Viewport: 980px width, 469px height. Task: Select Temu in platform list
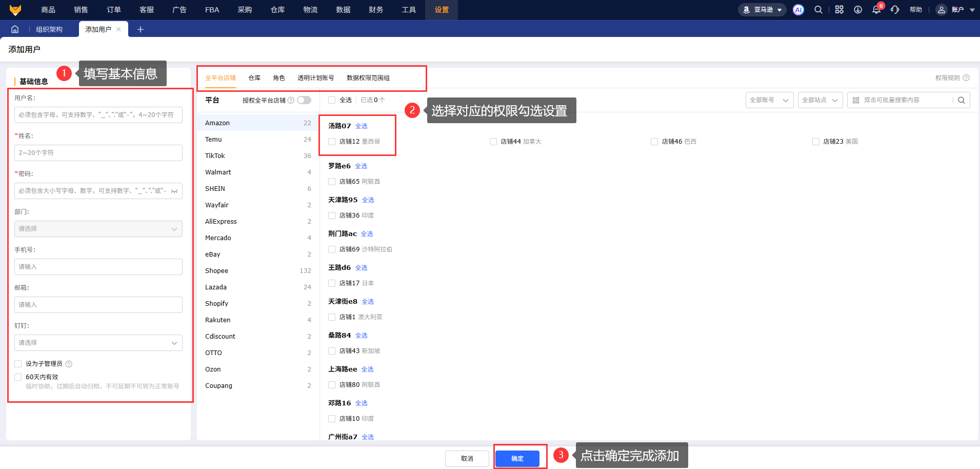coord(258,140)
